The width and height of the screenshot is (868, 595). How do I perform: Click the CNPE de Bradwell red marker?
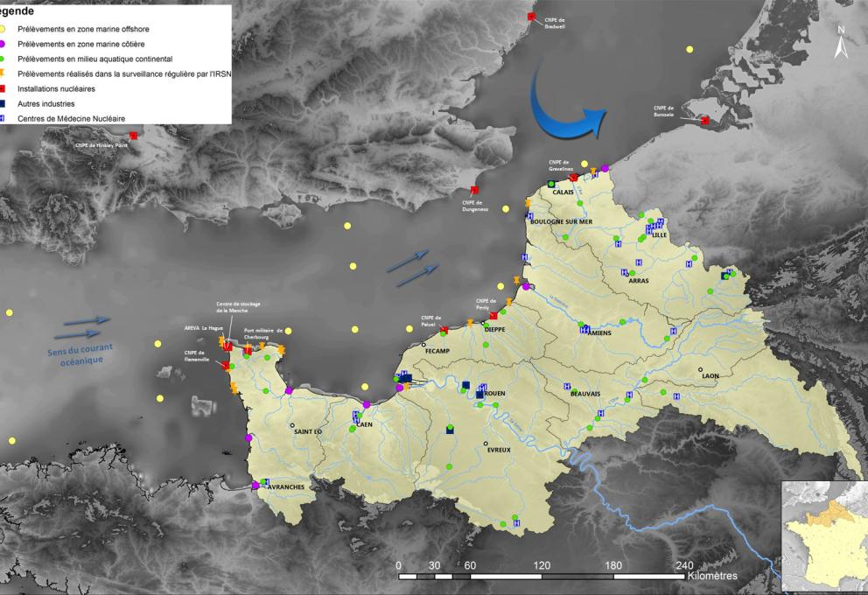531,17
